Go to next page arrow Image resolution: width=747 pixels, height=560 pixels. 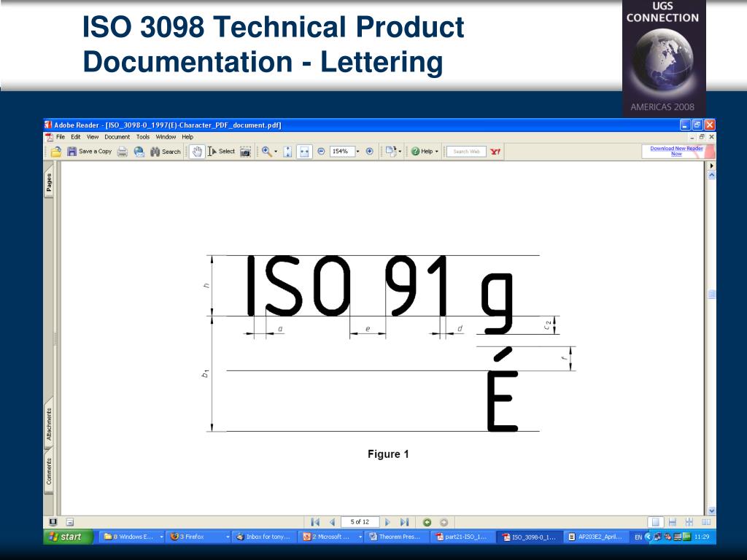click(x=388, y=522)
